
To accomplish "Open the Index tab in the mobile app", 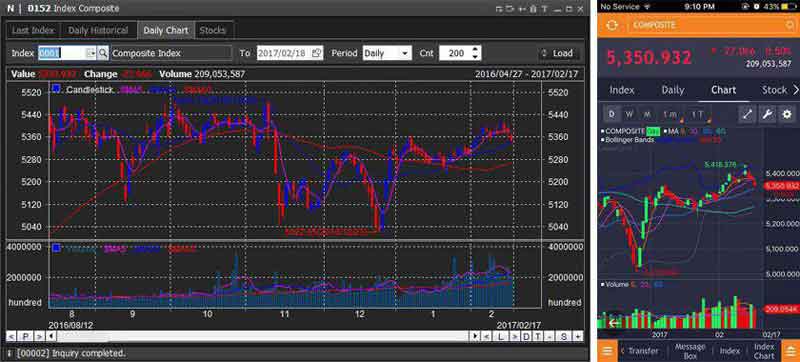I will [x=622, y=90].
